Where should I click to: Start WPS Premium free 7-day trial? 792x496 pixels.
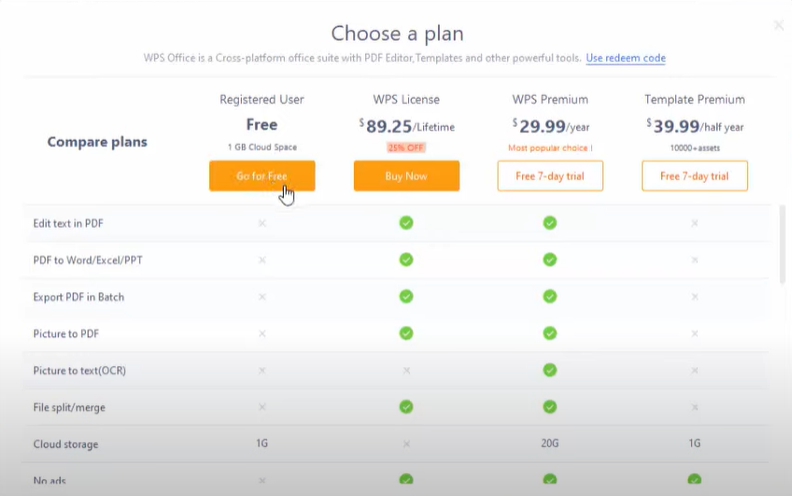550,176
